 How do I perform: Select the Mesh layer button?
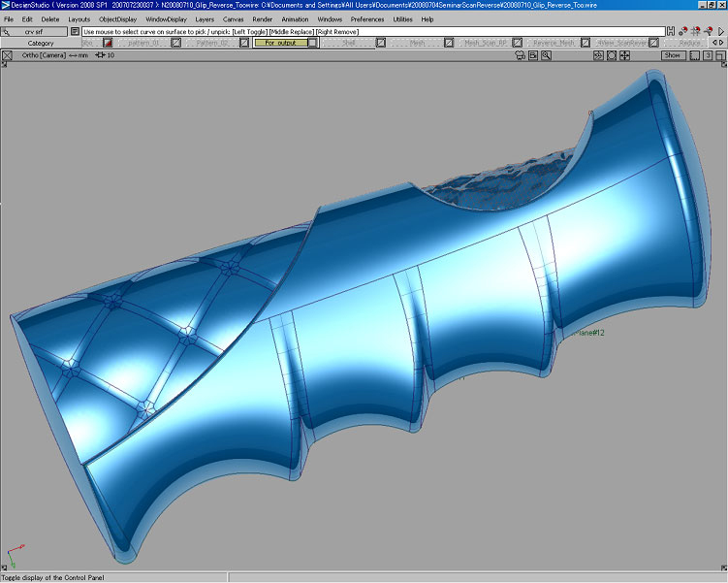417,43
